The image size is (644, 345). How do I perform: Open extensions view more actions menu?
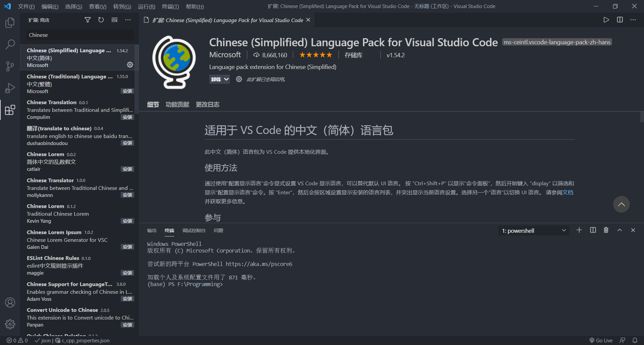(x=128, y=20)
